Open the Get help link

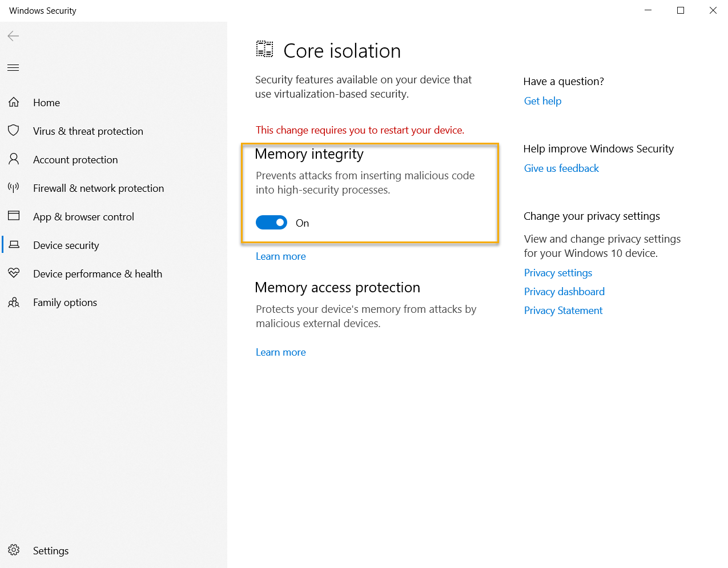click(x=542, y=100)
